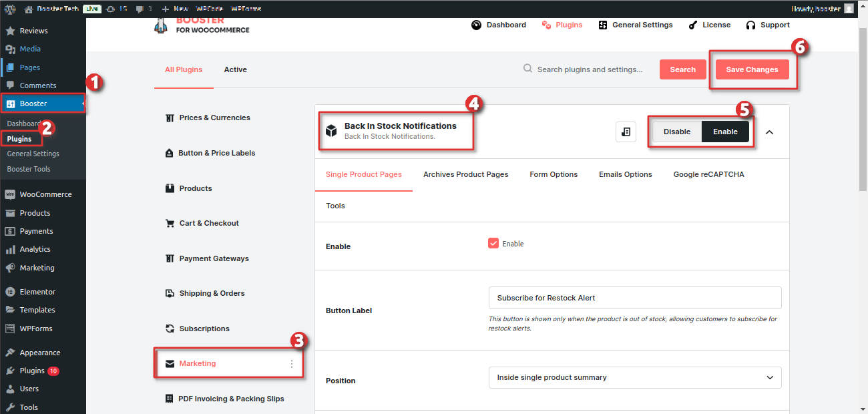Viewport: 868px width, 414px height.
Task: Toggle the Enable checkbox for single product pages
Action: (493, 243)
